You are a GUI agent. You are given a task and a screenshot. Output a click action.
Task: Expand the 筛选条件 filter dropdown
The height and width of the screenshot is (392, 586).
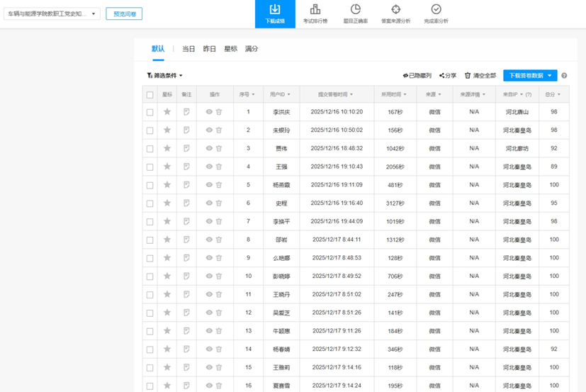tap(165, 76)
